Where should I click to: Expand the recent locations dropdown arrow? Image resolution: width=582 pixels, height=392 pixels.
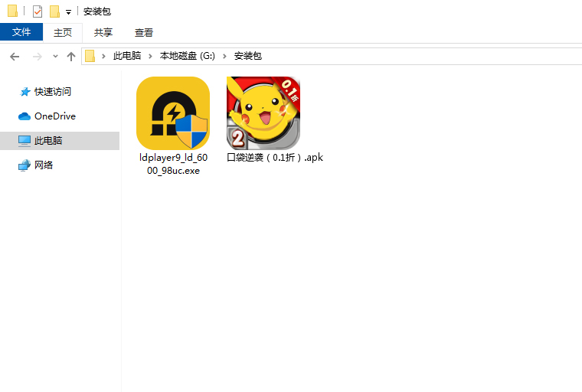click(x=55, y=57)
